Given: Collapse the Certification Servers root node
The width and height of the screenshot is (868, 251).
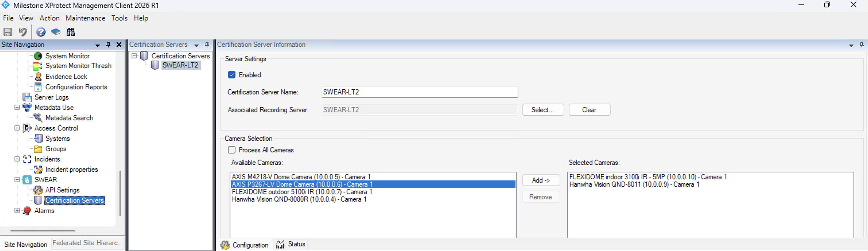Looking at the screenshot, I should pyautogui.click(x=134, y=56).
